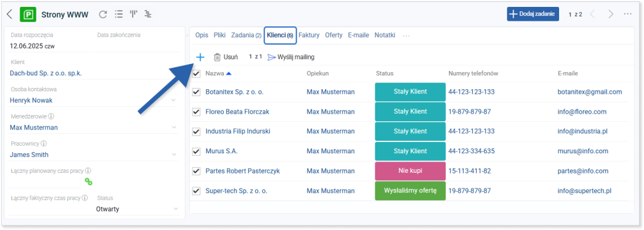Uncheck the Floreo Beata Florczak row
The height and width of the screenshot is (230, 644).
click(196, 112)
